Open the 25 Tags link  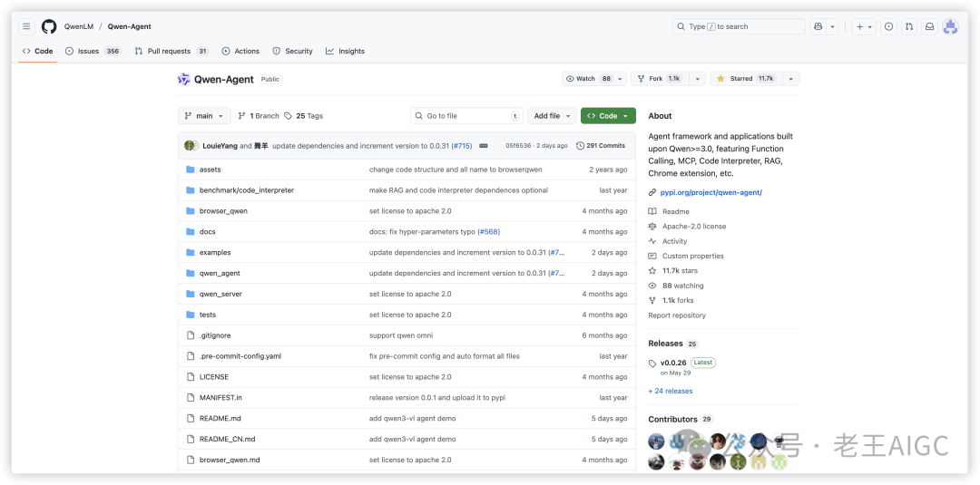point(304,116)
